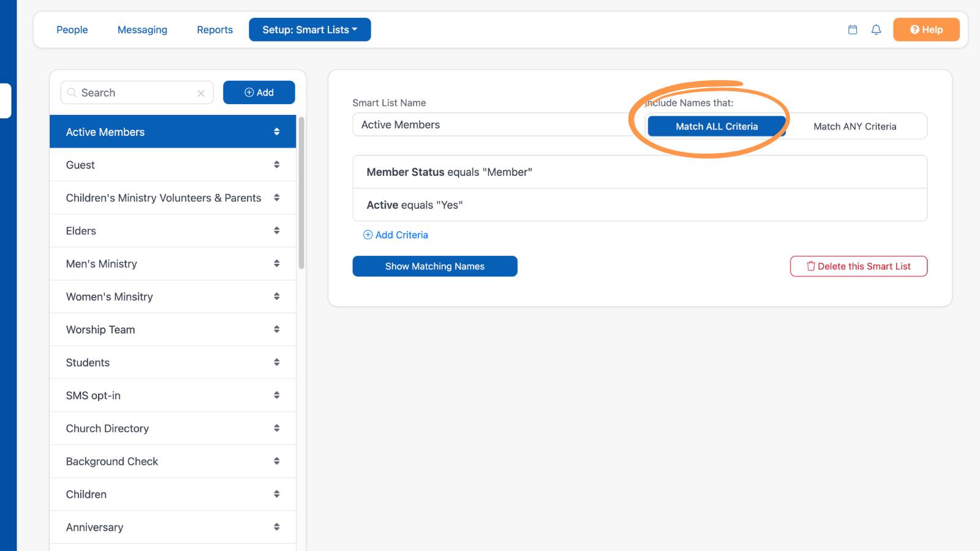This screenshot has width=980, height=551.
Task: Select SMS opt-in smart list
Action: [173, 395]
